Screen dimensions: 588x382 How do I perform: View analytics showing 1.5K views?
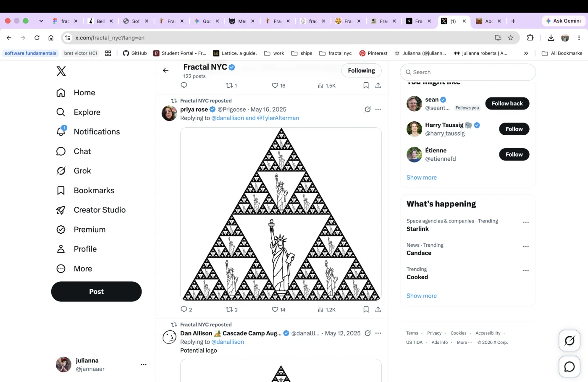coord(327,86)
